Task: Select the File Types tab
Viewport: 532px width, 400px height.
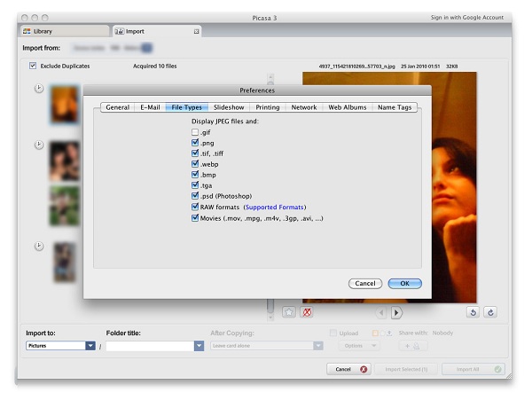Action: coord(186,107)
